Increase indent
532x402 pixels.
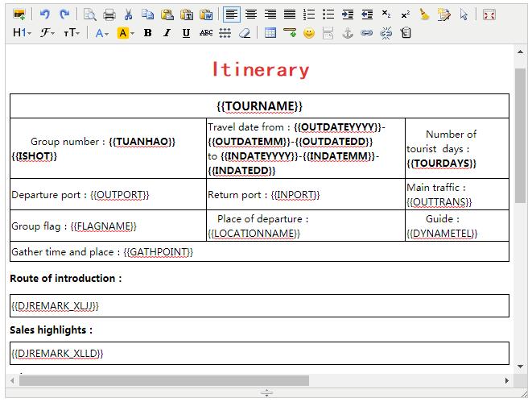pos(348,15)
